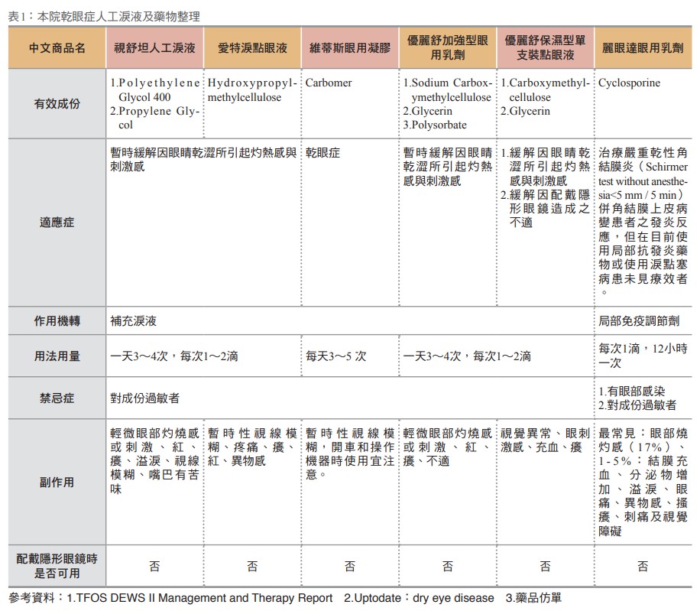Select column header '優麗舒保濕型單支裝點眼液'

(x=545, y=47)
